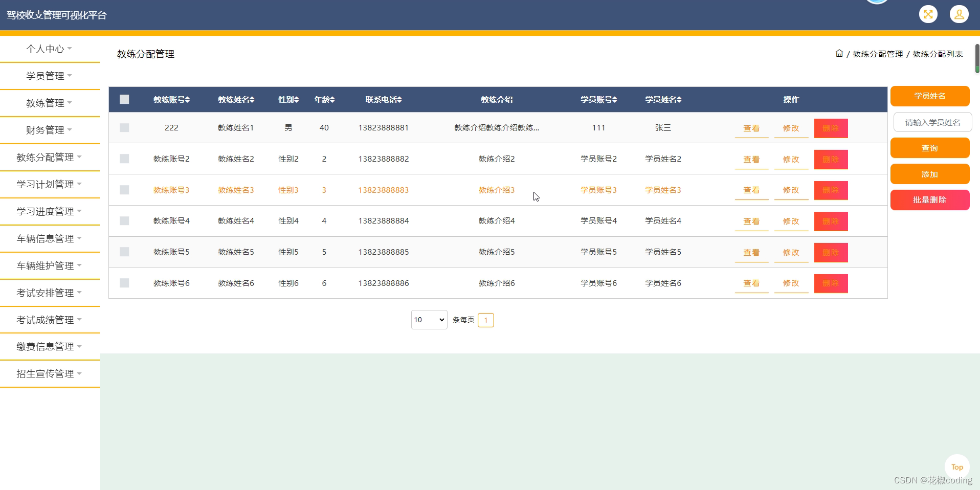Screen dimensions: 980x490
Task: Select checkbox for 教练账号5 row
Action: click(124, 252)
